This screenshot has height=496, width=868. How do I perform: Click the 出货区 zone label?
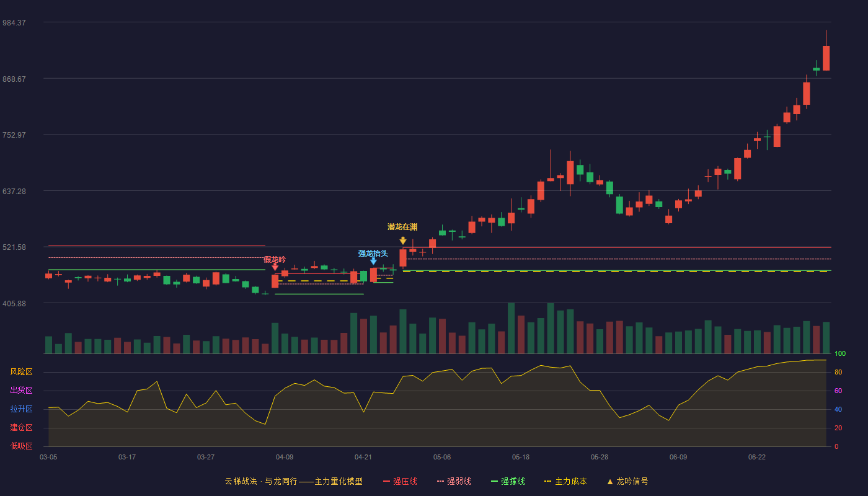click(22, 391)
